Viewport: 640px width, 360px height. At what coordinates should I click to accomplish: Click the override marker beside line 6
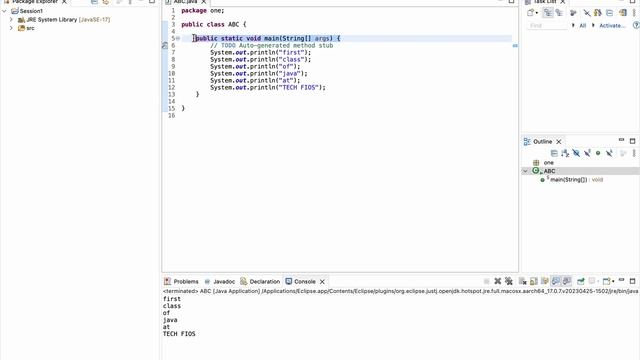pos(165,45)
